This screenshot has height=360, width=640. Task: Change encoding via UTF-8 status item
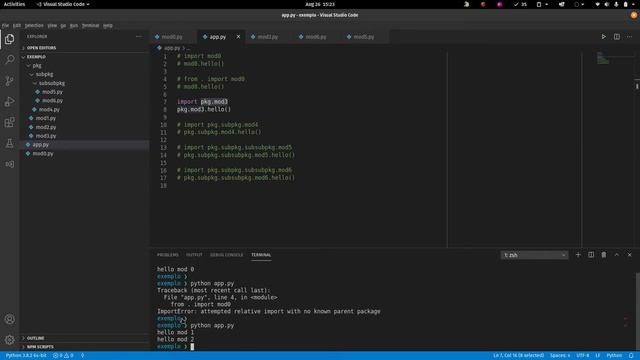click(x=582, y=356)
